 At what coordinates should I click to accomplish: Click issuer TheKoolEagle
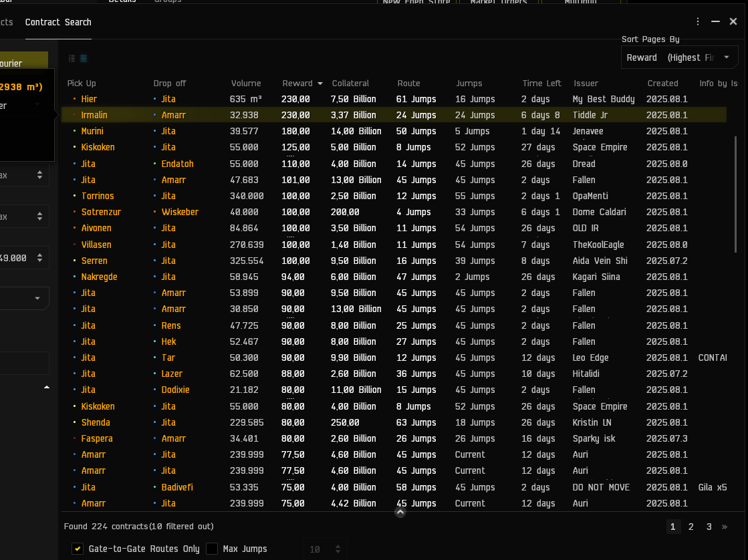click(x=598, y=245)
